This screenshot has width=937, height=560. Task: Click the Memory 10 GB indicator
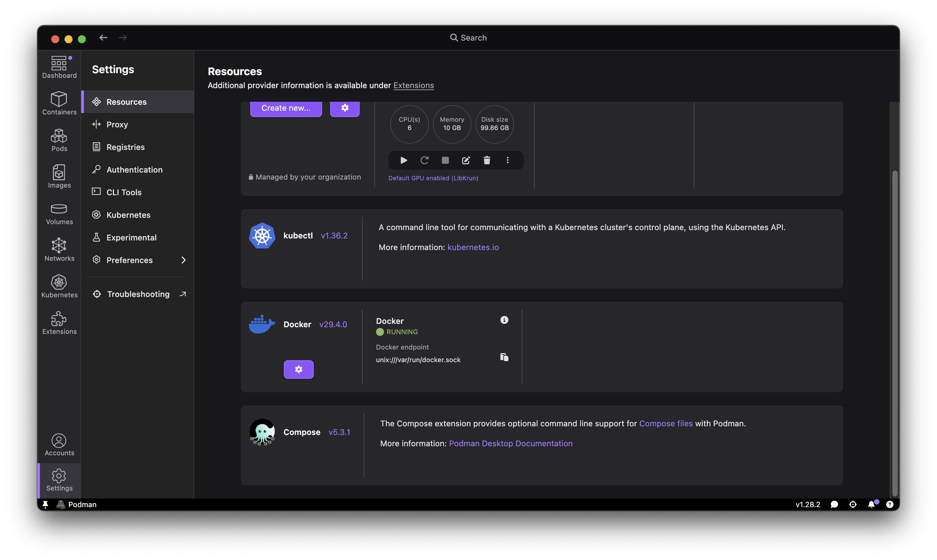coord(452,124)
